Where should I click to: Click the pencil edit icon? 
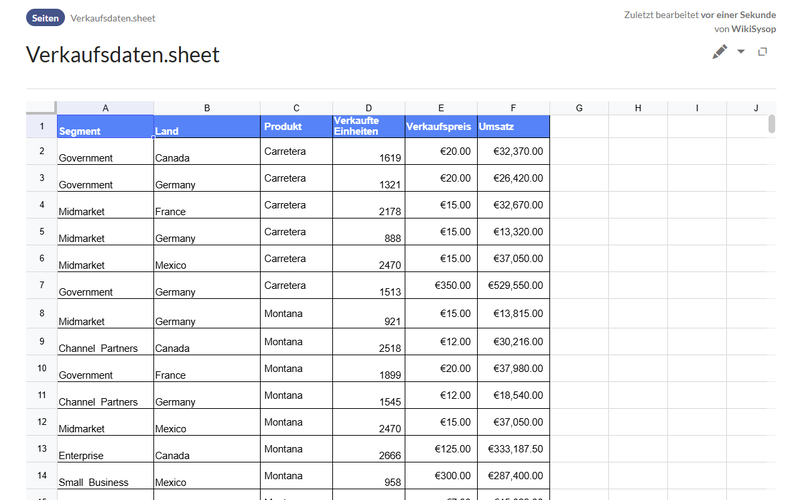point(720,52)
